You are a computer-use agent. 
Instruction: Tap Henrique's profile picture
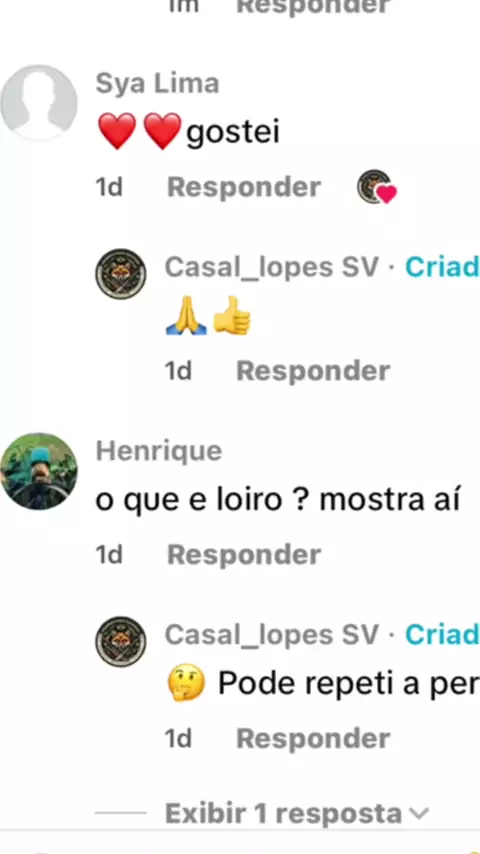click(39, 471)
